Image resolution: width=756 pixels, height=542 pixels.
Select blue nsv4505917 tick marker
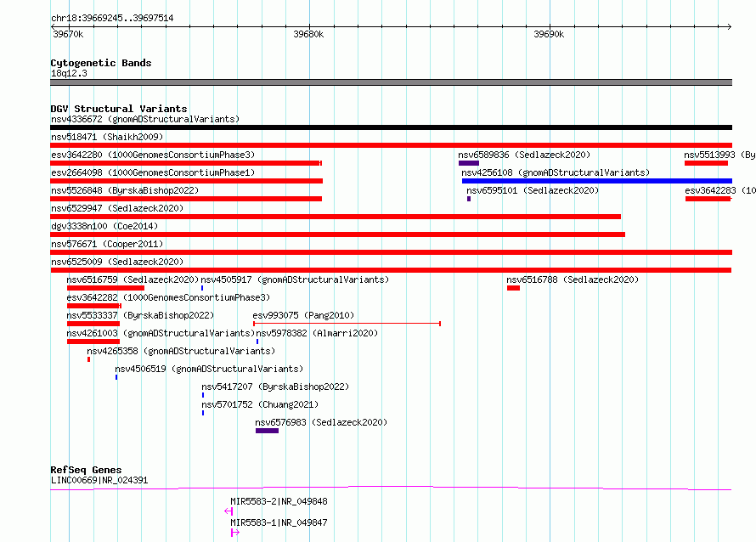tap(202, 288)
